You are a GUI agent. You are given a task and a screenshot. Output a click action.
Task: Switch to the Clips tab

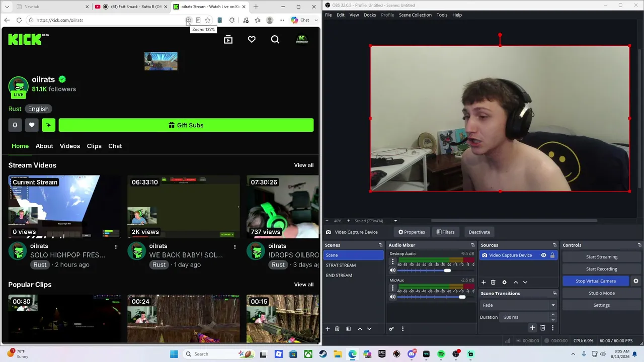tap(94, 146)
